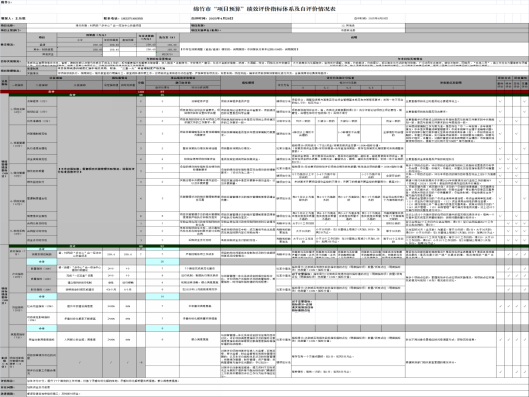
Task: Select the sheet title 绵竹市“项目预算”绩效评价 cell
Action: click(264, 9)
